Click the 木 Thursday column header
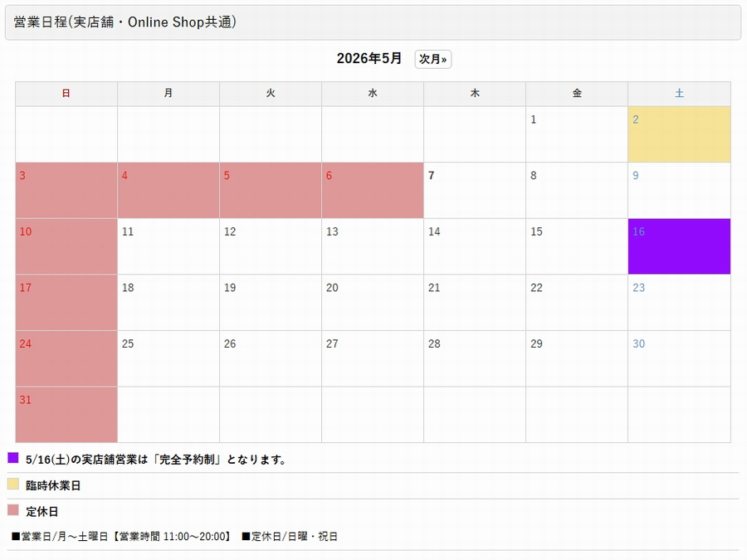This screenshot has width=747, height=560. point(475,93)
